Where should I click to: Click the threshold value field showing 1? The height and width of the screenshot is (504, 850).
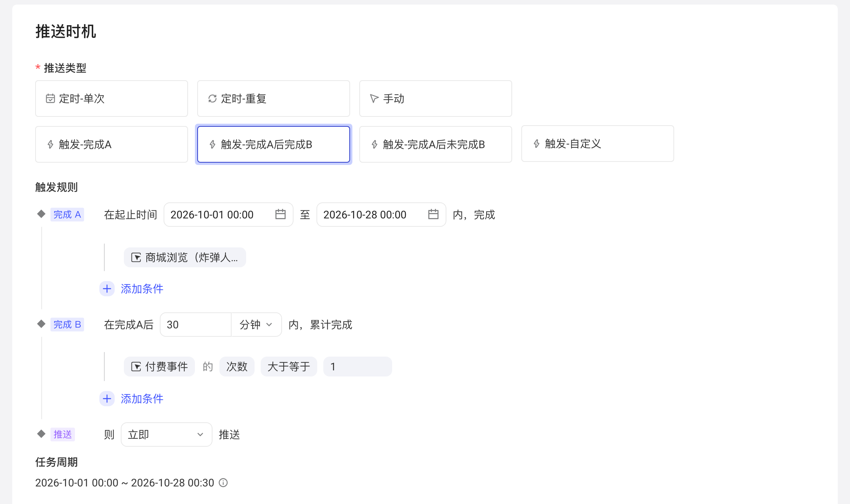pyautogui.click(x=358, y=367)
